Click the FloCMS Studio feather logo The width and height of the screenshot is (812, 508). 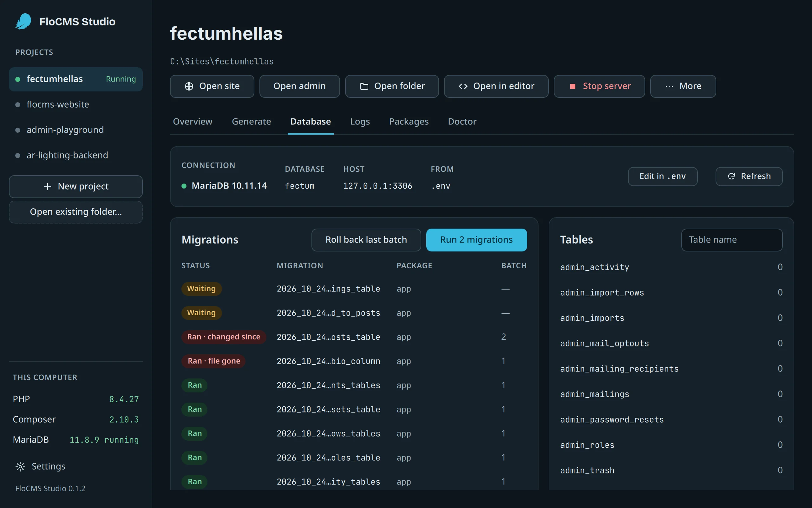(23, 22)
